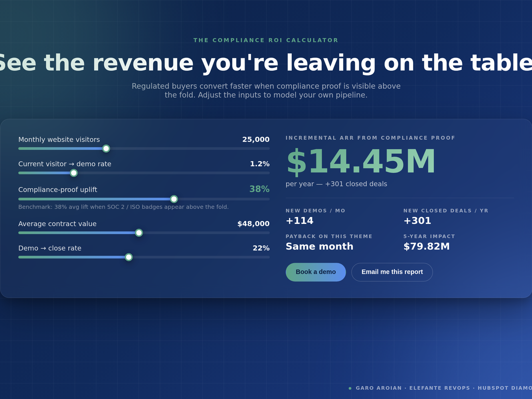Click the Book a demo button
532x399 pixels.
[x=316, y=272]
